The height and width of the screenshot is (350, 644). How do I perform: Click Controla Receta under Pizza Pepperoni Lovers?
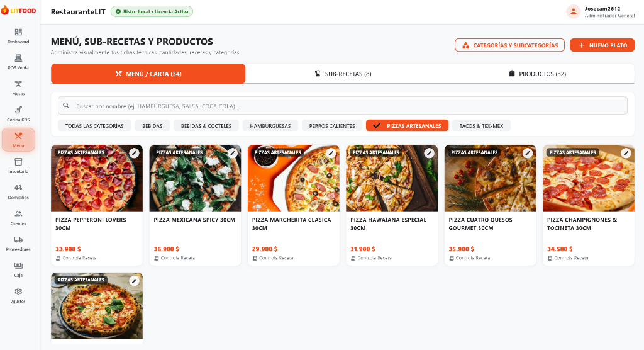[76, 258]
